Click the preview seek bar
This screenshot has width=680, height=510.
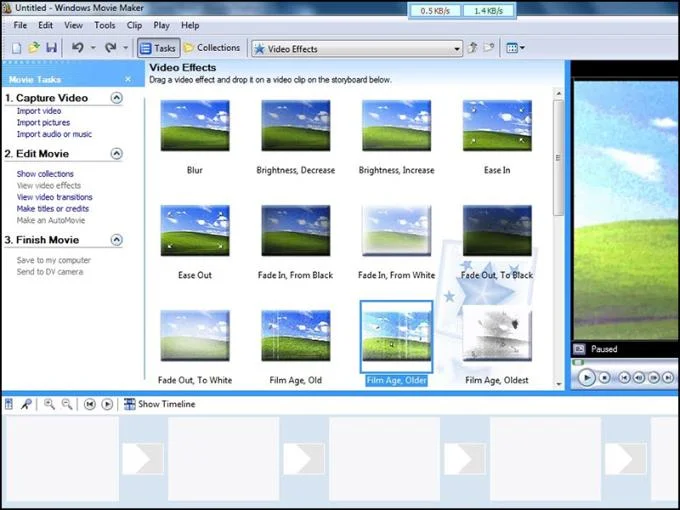(x=625, y=362)
